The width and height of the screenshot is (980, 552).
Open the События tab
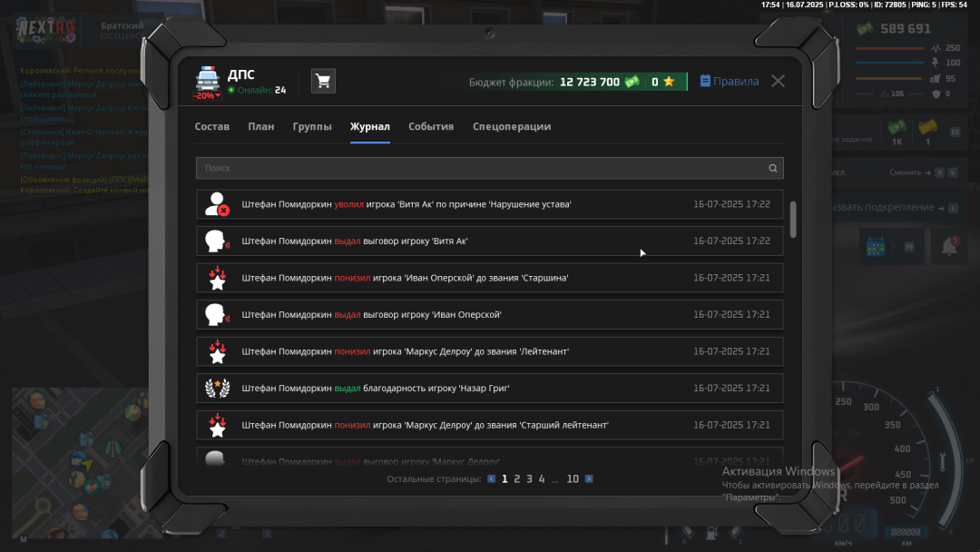pyautogui.click(x=431, y=126)
